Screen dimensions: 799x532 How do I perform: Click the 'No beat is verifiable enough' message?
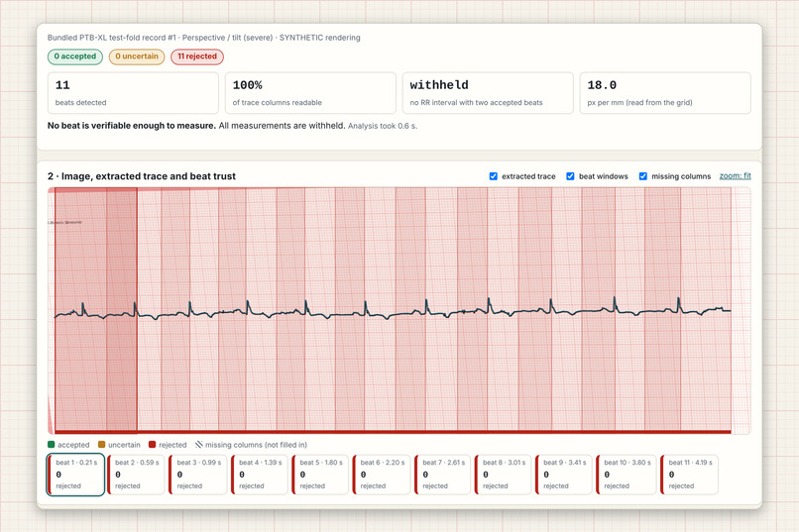click(x=132, y=125)
